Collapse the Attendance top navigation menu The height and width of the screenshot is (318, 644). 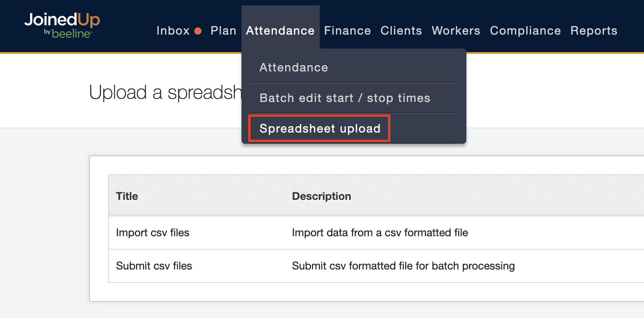pos(280,31)
